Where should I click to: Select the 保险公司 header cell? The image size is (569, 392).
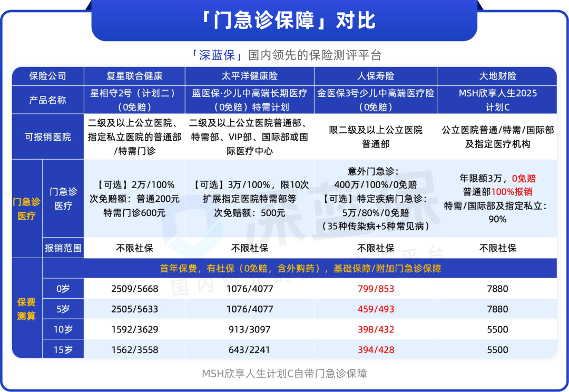coord(47,76)
